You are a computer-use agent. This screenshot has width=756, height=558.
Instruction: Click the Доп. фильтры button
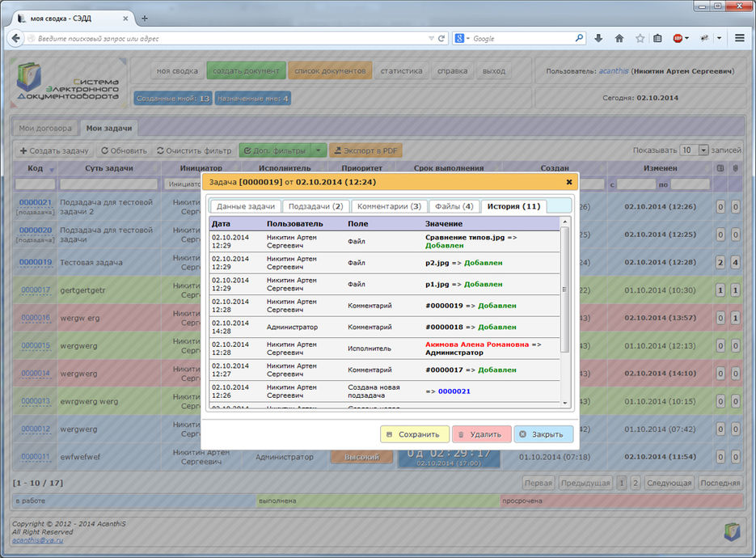pyautogui.click(x=275, y=150)
